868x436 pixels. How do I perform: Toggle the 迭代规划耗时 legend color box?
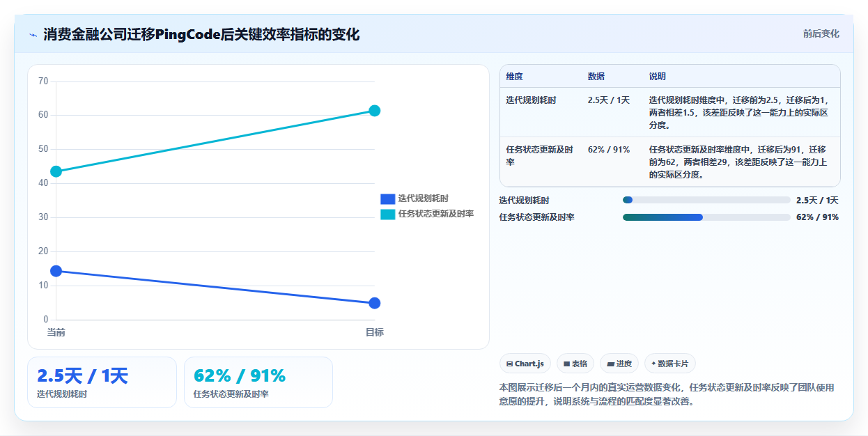pos(387,198)
